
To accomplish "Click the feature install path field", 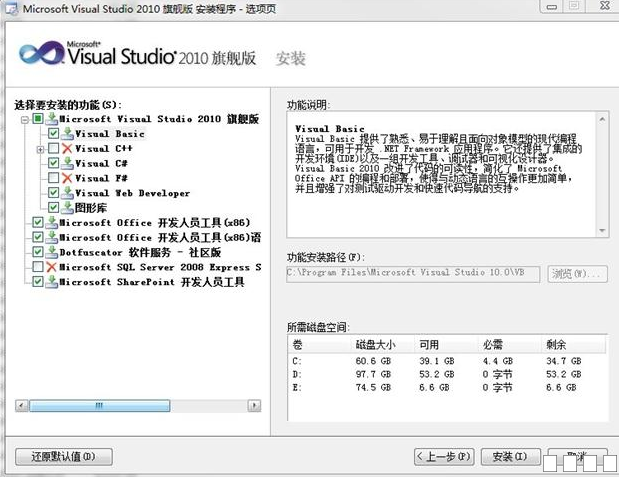I will tap(413, 273).
